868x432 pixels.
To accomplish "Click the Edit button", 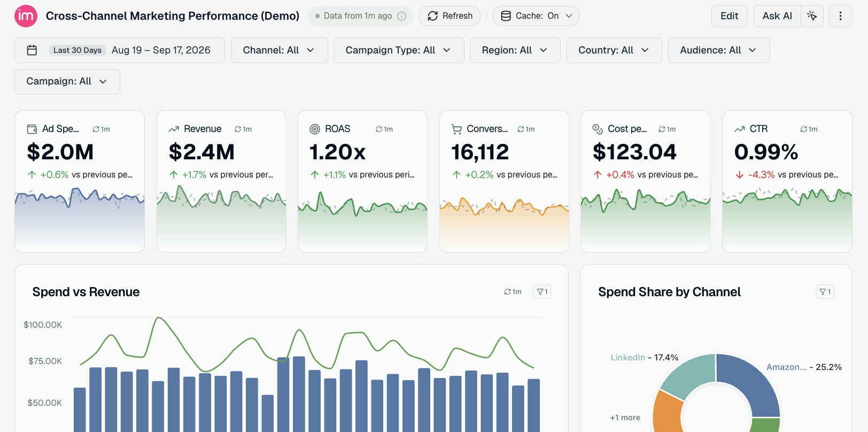I will (x=729, y=16).
